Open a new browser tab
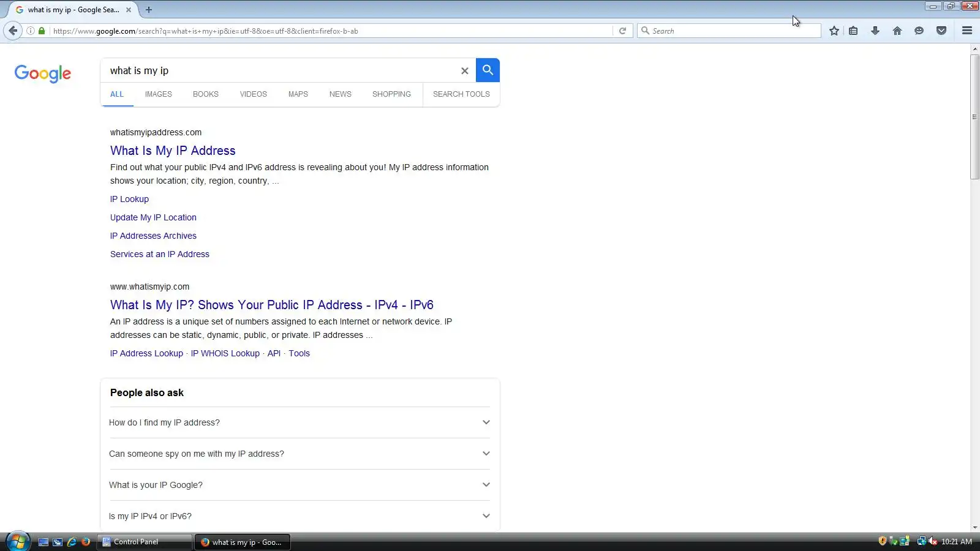This screenshot has height=551, width=980. pyautogui.click(x=149, y=10)
